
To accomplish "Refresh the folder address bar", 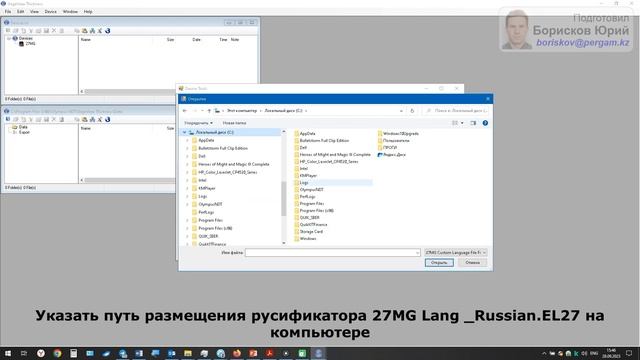I will point(412,111).
